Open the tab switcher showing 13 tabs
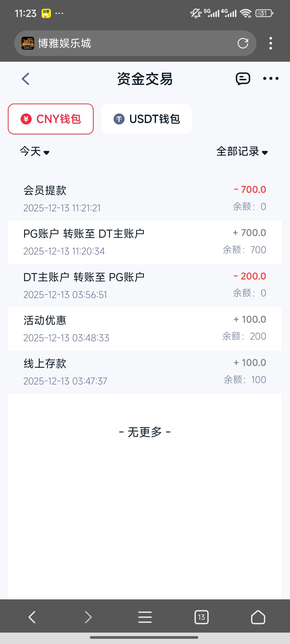Image resolution: width=290 pixels, height=644 pixels. (x=201, y=617)
